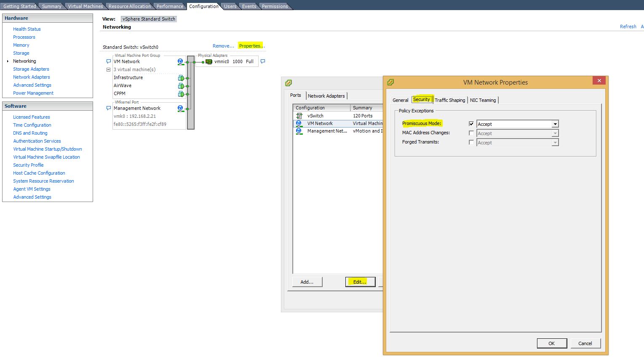Click the speech bubble next to Physical Adapters
The height and width of the screenshot is (359, 644).
[x=262, y=61]
